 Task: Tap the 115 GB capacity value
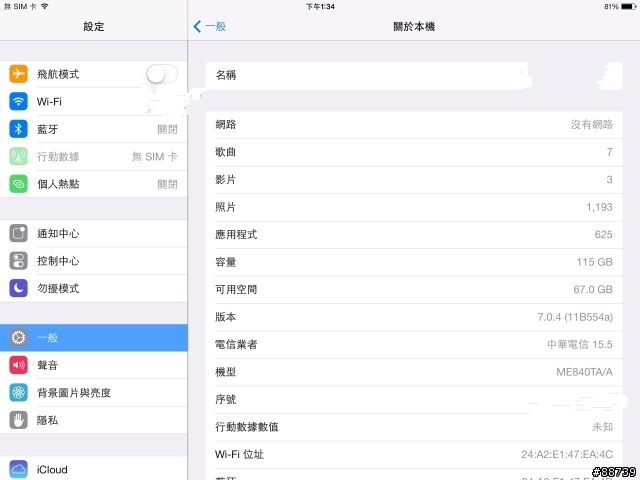594,262
